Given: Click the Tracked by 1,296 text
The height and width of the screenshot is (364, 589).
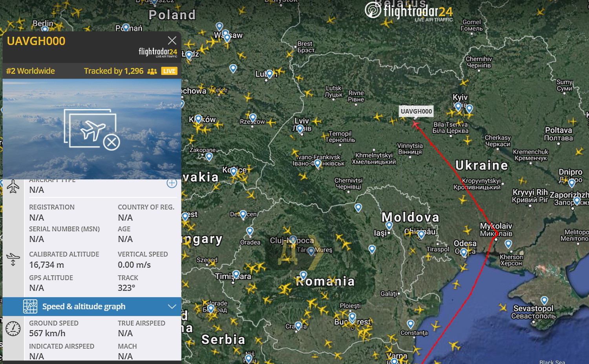Looking at the screenshot, I should point(113,71).
